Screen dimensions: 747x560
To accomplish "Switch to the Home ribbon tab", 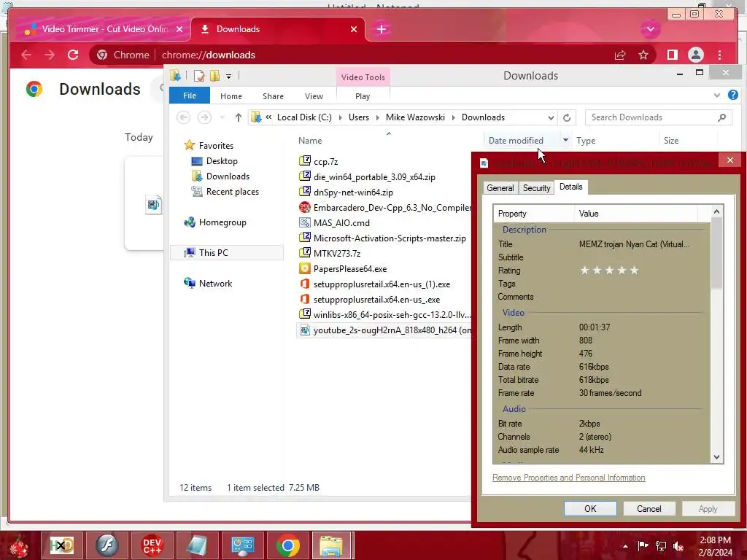I will [x=231, y=96].
